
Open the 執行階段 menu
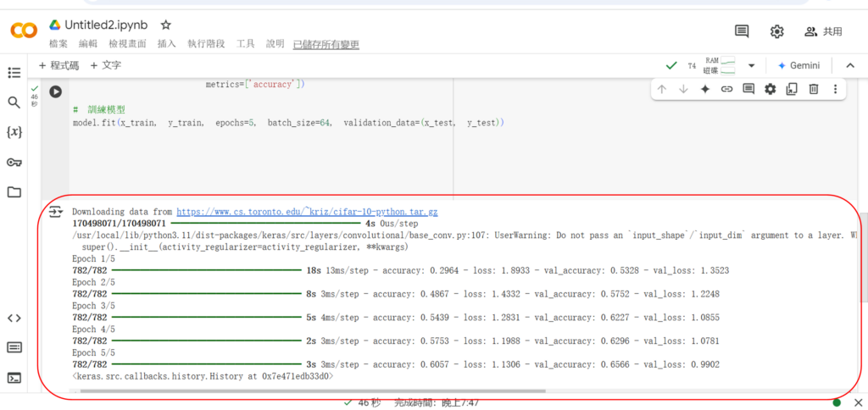click(207, 44)
